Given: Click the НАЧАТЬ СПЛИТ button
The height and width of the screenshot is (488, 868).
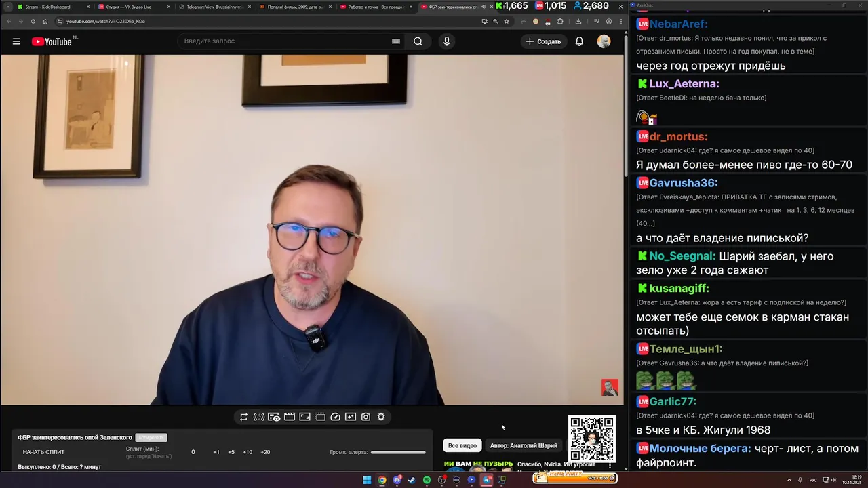Looking at the screenshot, I should tap(43, 452).
